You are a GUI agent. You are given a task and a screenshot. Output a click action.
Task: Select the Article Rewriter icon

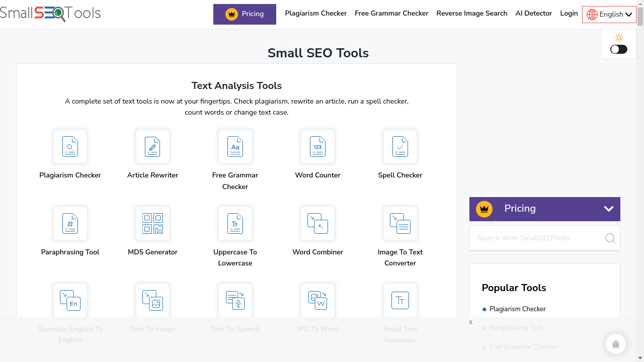[152, 147]
